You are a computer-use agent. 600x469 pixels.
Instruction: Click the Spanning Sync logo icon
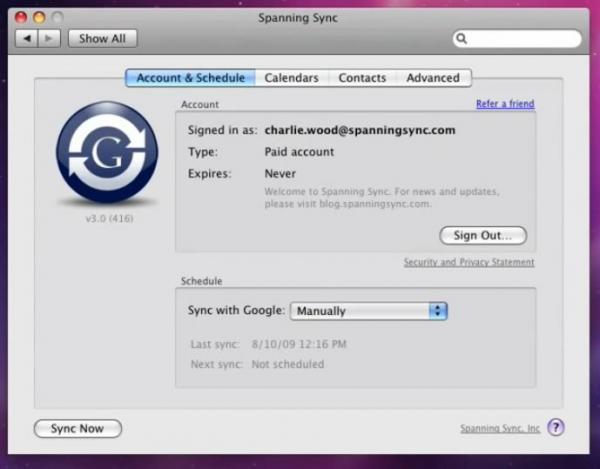(x=107, y=152)
